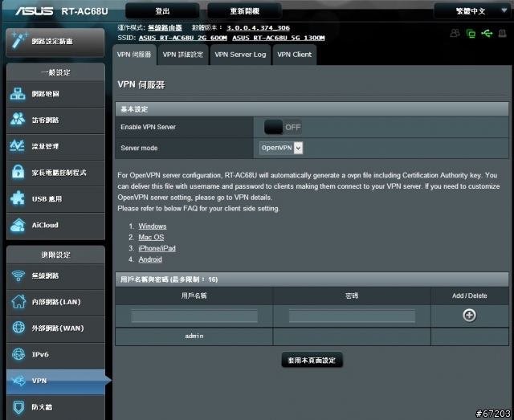
Task: Open USB application puzzle icon
Action: point(18,198)
